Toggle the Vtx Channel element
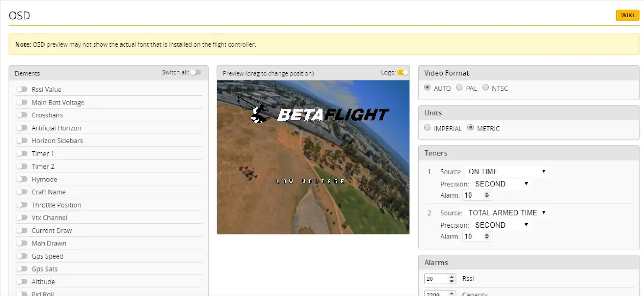The height and width of the screenshot is (296, 644). pyautogui.click(x=22, y=218)
